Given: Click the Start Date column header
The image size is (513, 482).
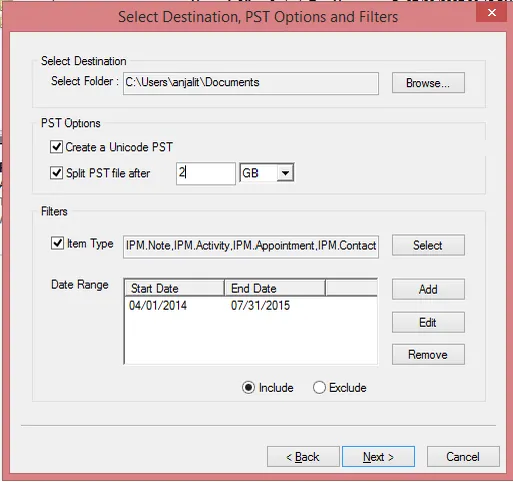Looking at the screenshot, I should [174, 288].
